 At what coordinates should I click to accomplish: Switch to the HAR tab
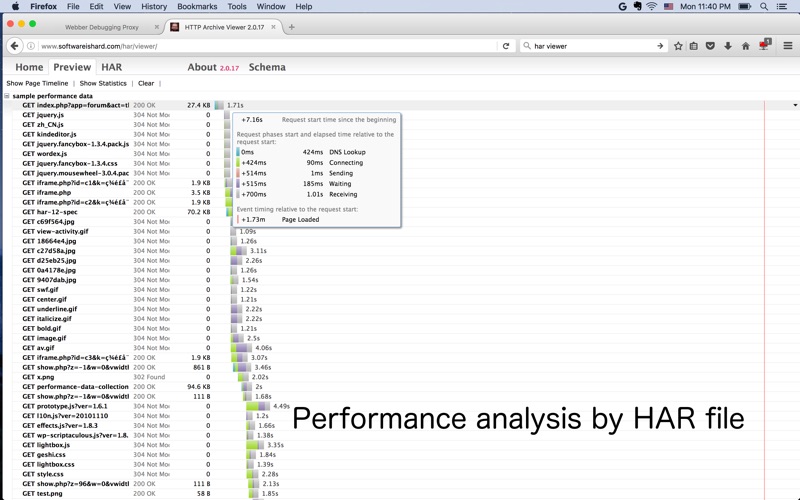[x=111, y=67]
